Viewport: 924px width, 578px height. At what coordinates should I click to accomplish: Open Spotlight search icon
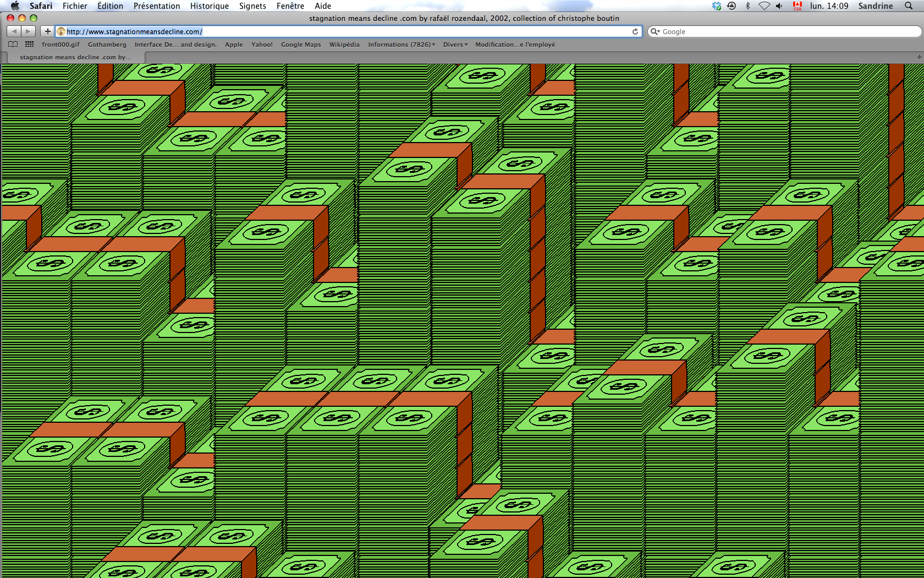[x=909, y=6]
